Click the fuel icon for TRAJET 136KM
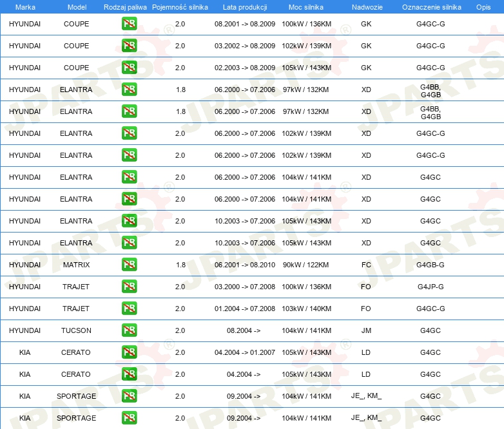The height and width of the screenshot is (429, 504). (129, 286)
